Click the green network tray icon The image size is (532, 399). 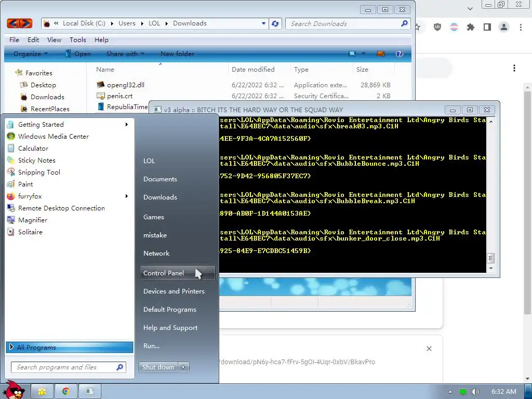point(463,392)
